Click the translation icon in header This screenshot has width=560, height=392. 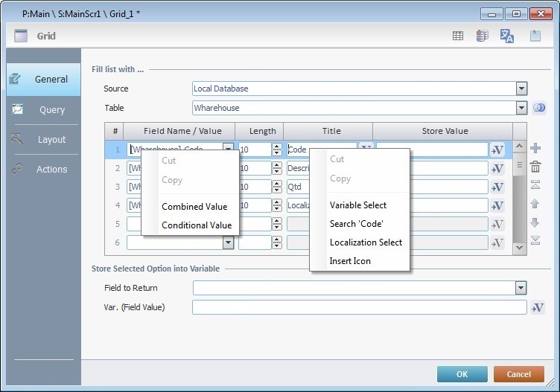tap(507, 36)
